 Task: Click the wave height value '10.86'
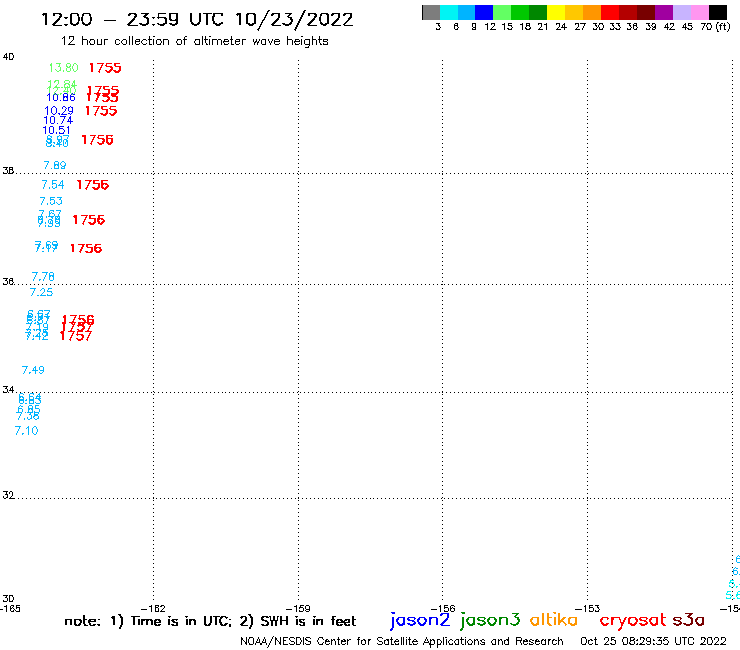tap(61, 97)
